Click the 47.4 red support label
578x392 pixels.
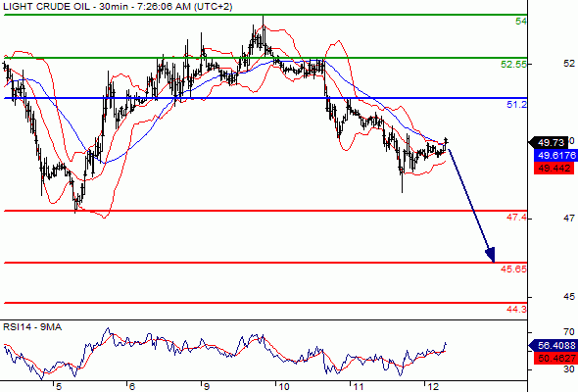click(x=516, y=218)
